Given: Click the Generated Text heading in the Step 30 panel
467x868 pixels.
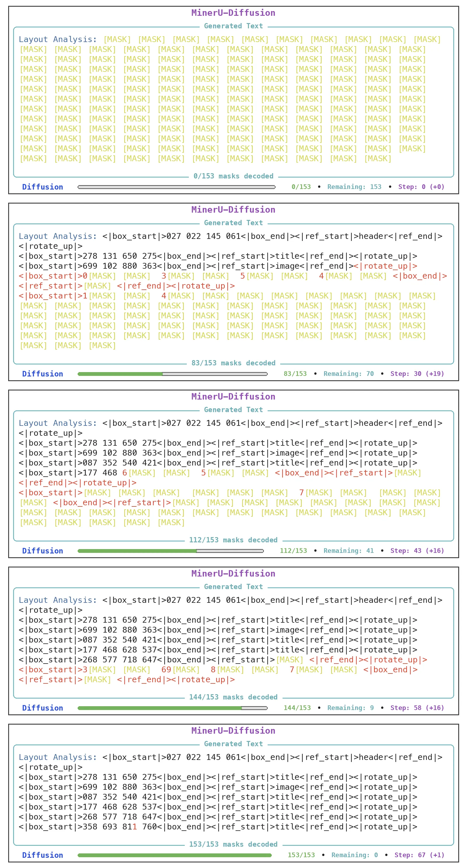Looking at the screenshot, I should coord(233,223).
